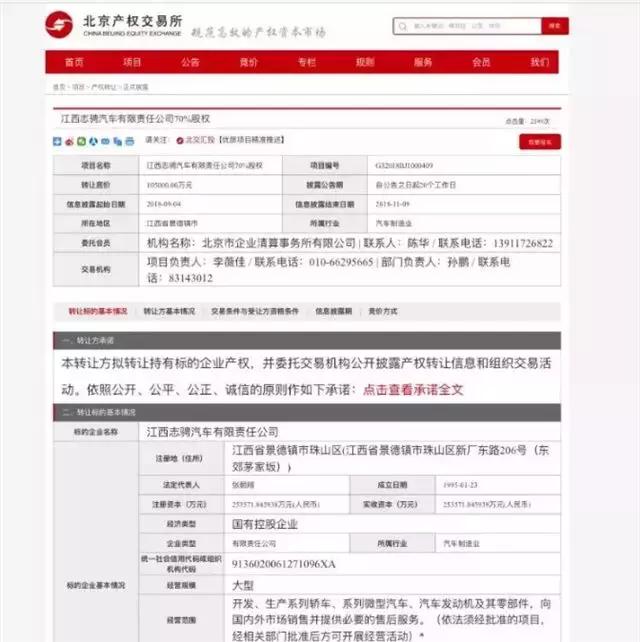Switch to 转让方基本情况 tab
This screenshot has width=640, height=642.
(x=169, y=311)
